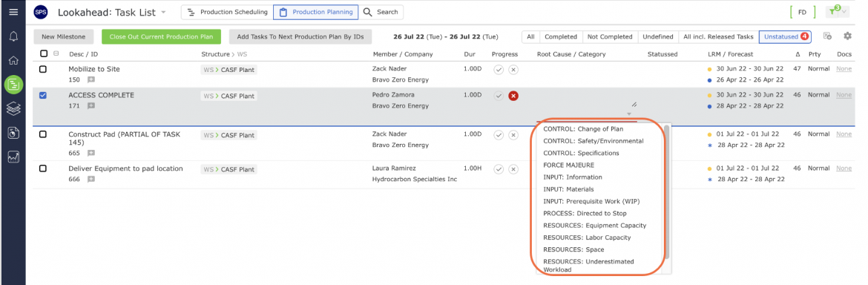Click the red X progress icon for ACCESS COMPLETE
The width and height of the screenshot is (868, 285).
(513, 96)
